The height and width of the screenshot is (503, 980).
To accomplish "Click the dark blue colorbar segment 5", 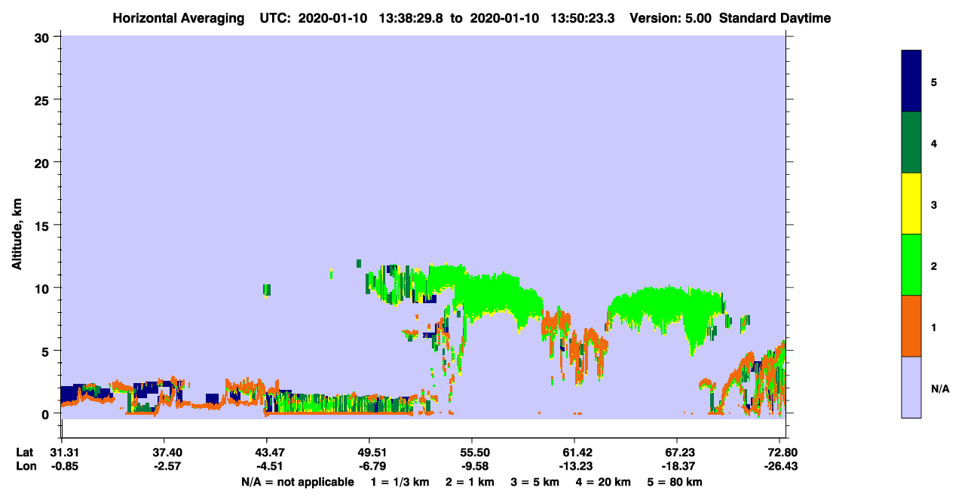I will (x=911, y=81).
